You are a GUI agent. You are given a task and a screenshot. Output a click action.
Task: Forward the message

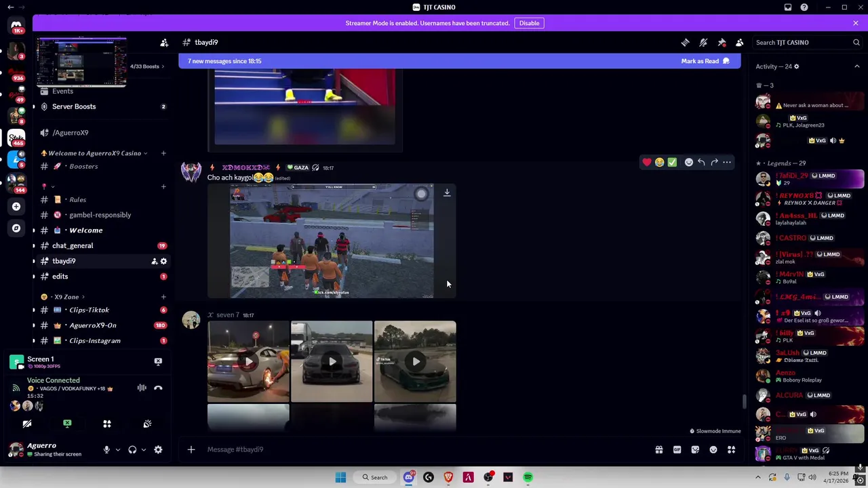point(714,162)
